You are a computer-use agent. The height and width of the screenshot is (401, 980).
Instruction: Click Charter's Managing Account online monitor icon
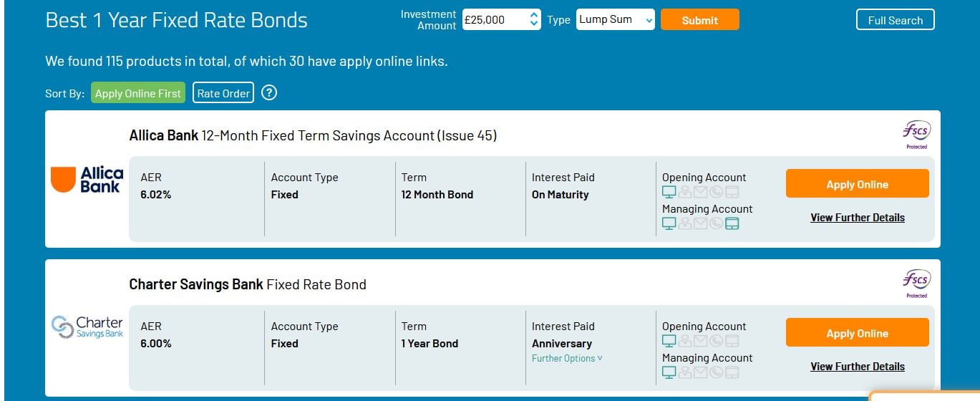pos(669,372)
